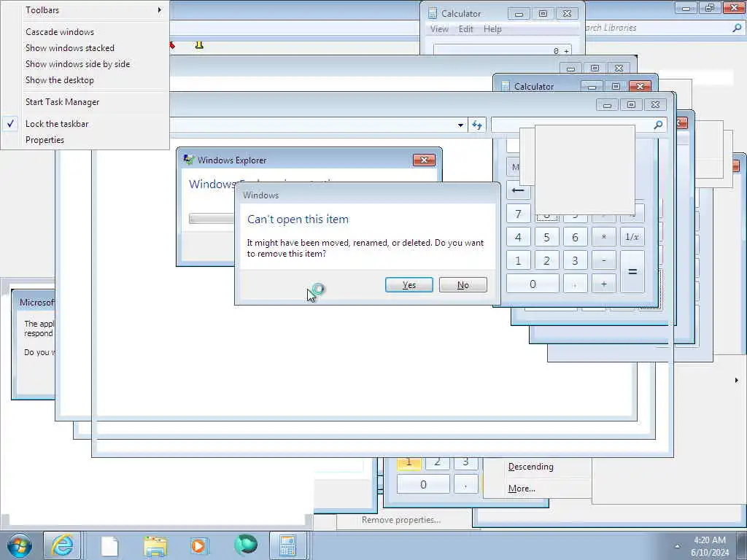Click the topmost Calculator title bar icon
747x560 pixels.
[x=433, y=13]
